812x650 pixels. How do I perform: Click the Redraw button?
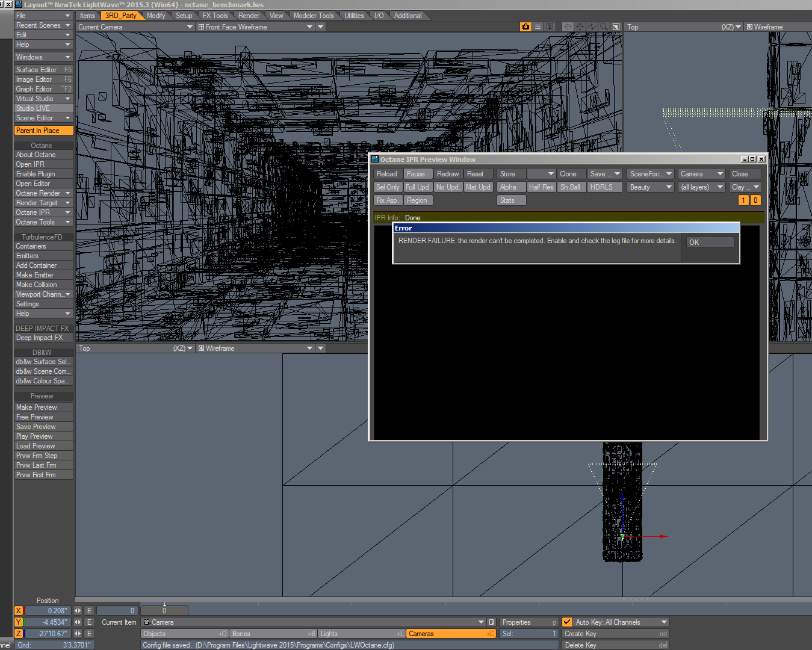click(448, 174)
